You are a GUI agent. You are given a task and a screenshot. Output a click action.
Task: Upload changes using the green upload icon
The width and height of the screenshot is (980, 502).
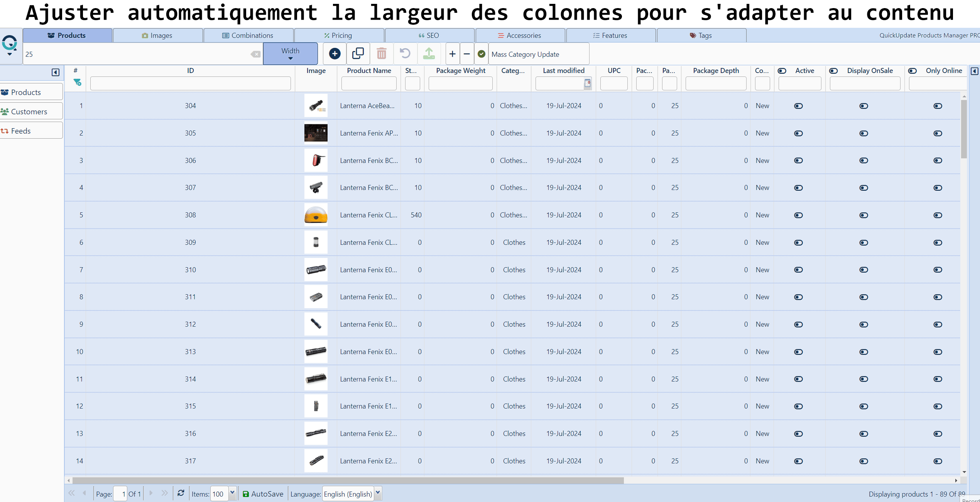[429, 54]
